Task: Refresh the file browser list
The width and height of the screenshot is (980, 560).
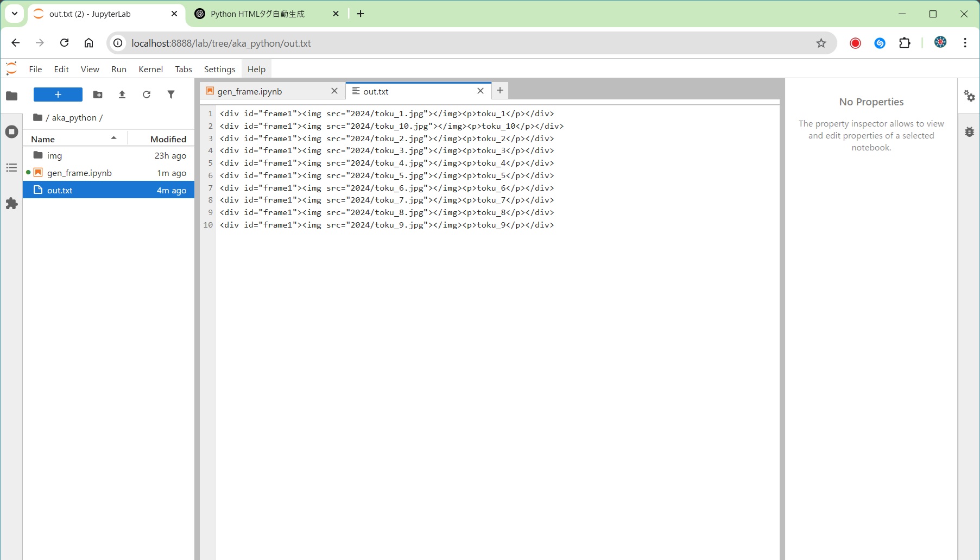Action: click(147, 95)
